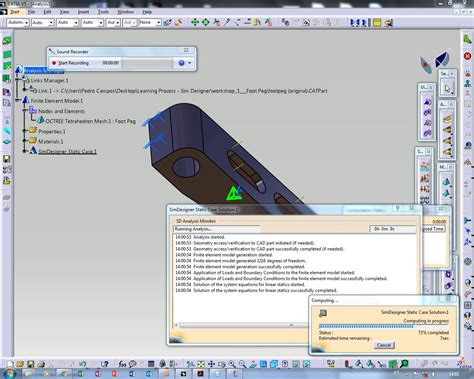Click the Zoom In magnifier icon
Viewport: 474px width, 379px height.
(232, 364)
